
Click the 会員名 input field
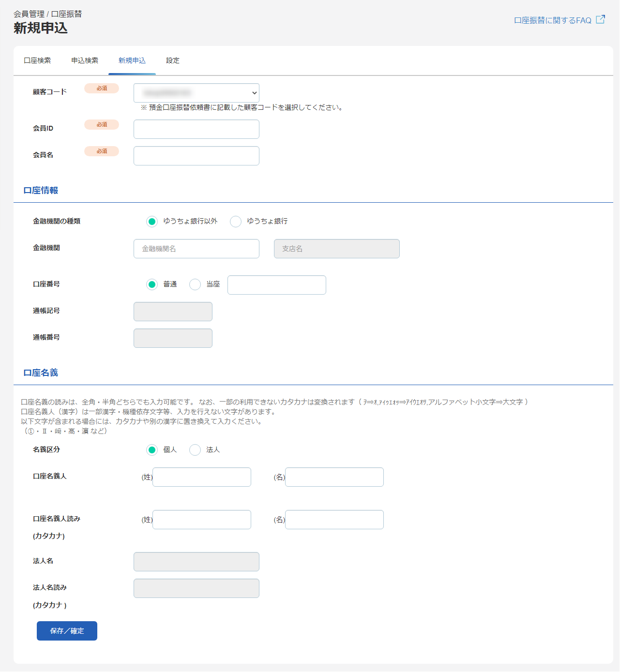tap(196, 155)
